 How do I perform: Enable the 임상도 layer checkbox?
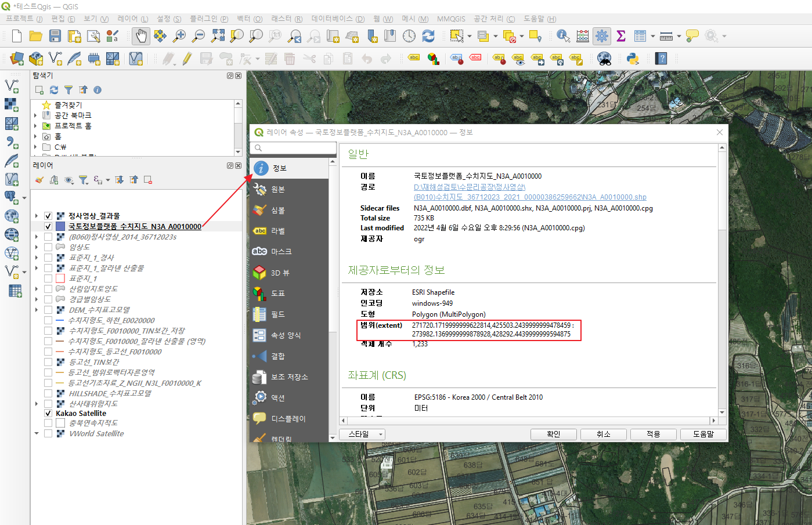(48, 247)
